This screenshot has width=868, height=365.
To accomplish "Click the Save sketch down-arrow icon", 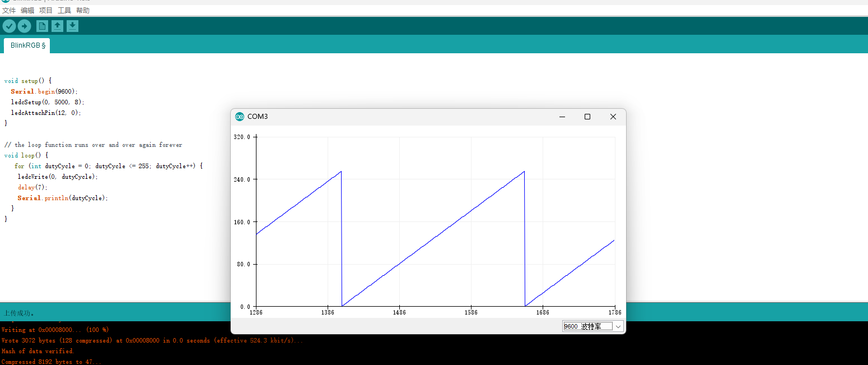I will coord(72,26).
